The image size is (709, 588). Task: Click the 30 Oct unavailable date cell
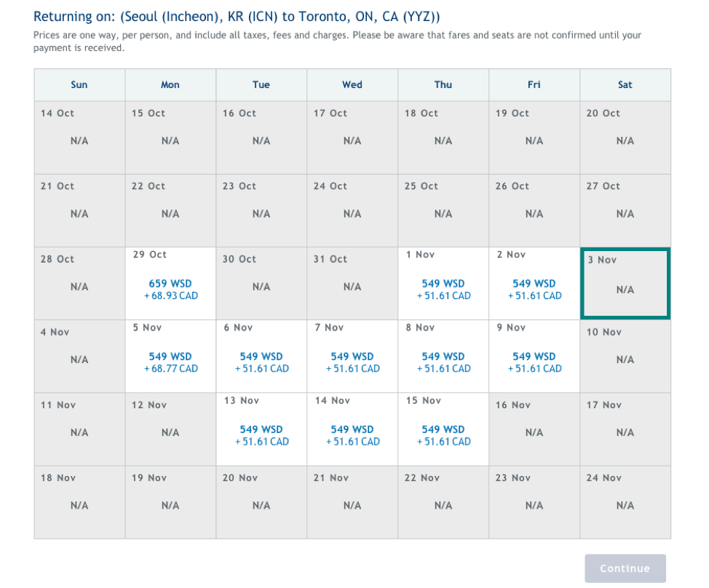point(261,284)
